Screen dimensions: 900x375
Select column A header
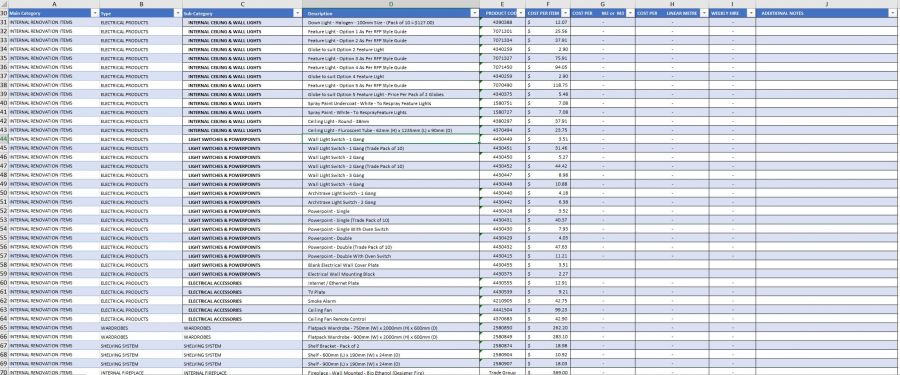point(54,4)
